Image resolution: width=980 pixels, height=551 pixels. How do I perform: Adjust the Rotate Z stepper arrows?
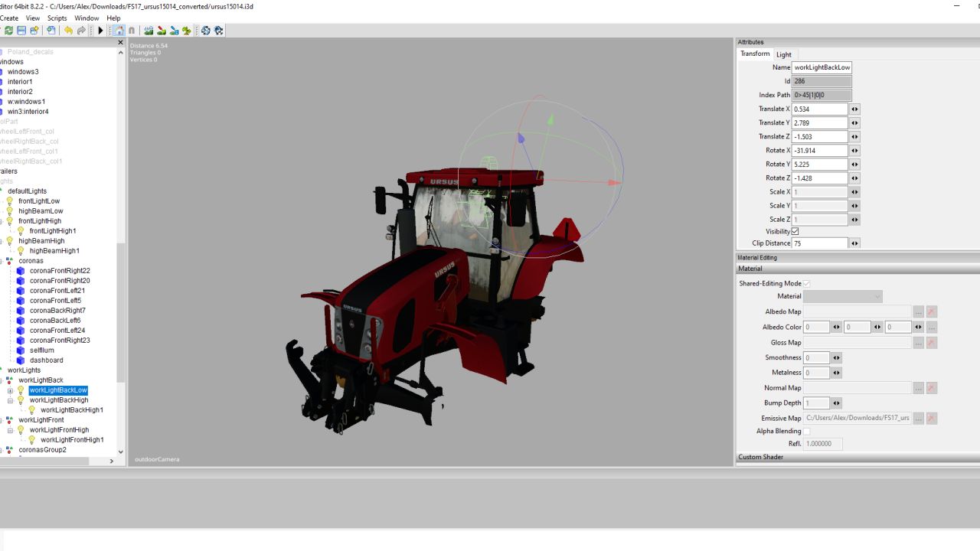point(854,178)
